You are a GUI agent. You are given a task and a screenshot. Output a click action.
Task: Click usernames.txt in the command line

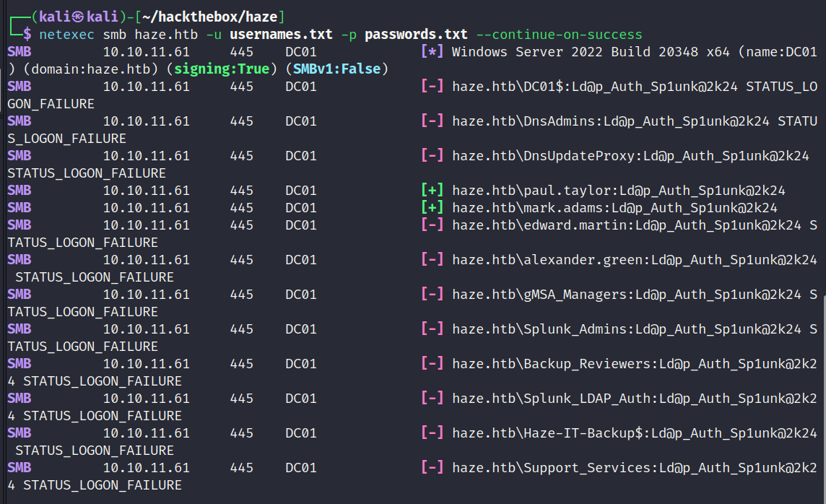tap(281, 34)
